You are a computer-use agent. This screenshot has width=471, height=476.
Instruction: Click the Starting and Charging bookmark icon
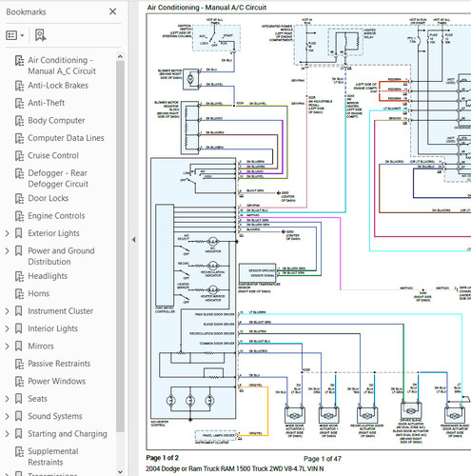19,433
